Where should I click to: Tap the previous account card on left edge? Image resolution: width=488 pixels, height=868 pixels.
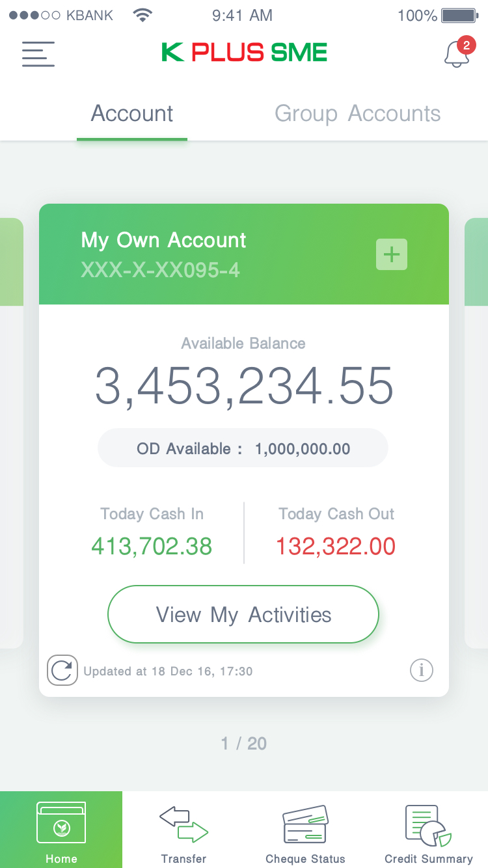(11, 429)
